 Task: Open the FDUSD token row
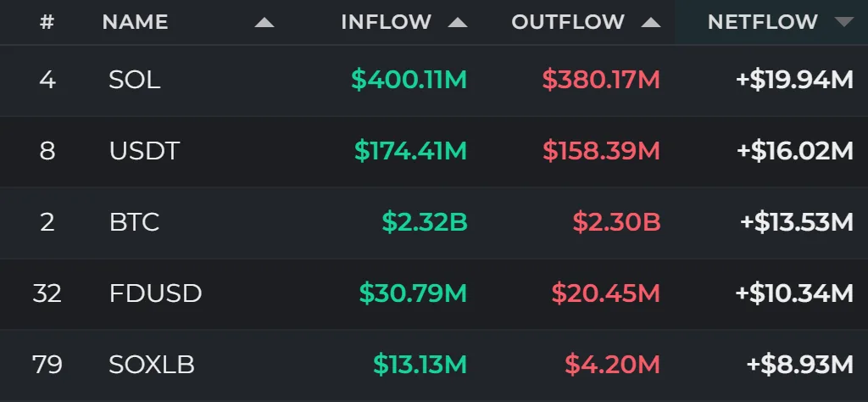[434, 293]
